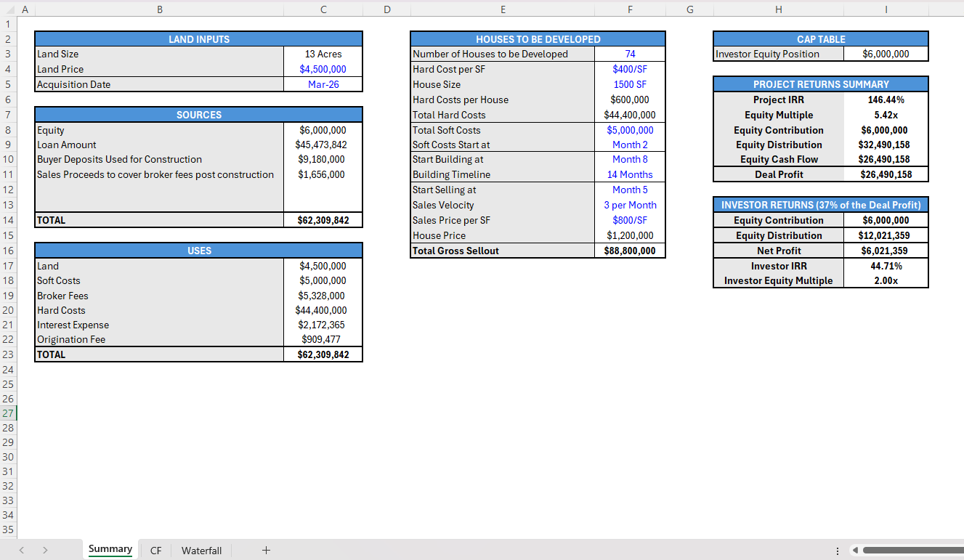Select the Investor Equity Multiple value 2.00x
964x560 pixels.
click(x=886, y=280)
